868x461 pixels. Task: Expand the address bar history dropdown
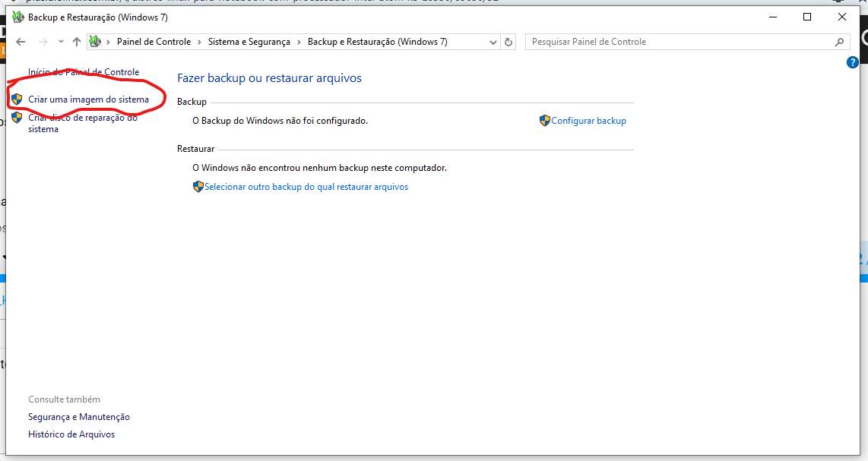(493, 42)
